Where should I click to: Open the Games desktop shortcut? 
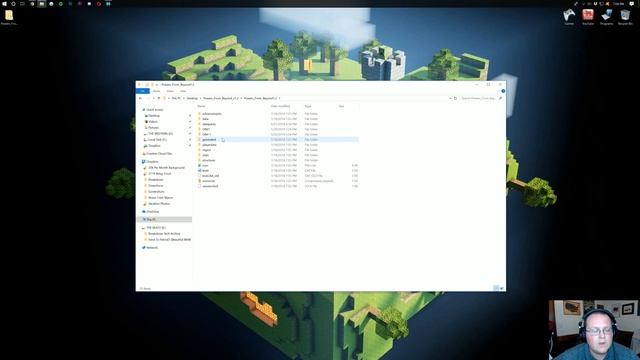point(569,17)
